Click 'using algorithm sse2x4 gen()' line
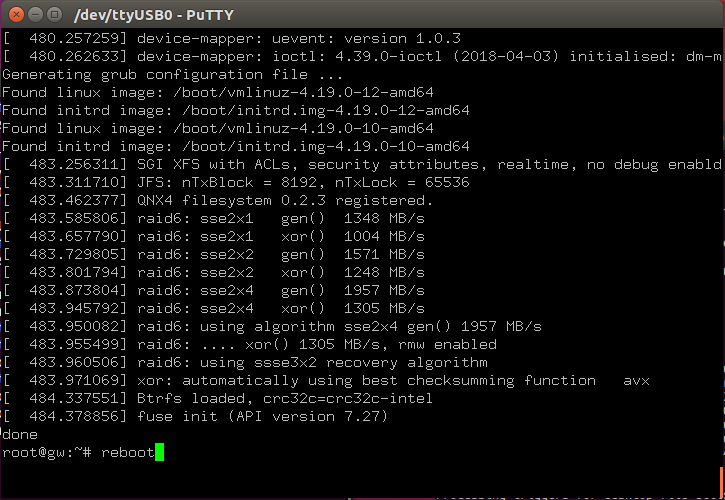Screen dimensions: 725x500 (x=272, y=327)
